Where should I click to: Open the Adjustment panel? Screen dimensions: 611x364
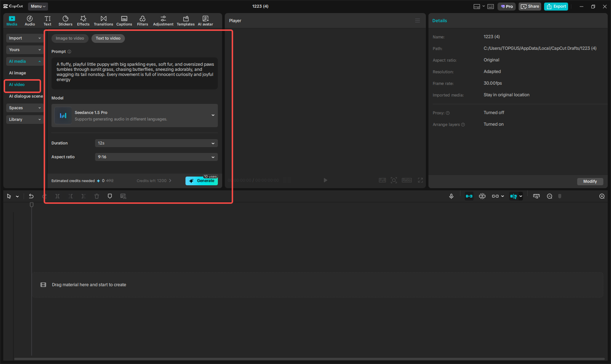pos(163,20)
